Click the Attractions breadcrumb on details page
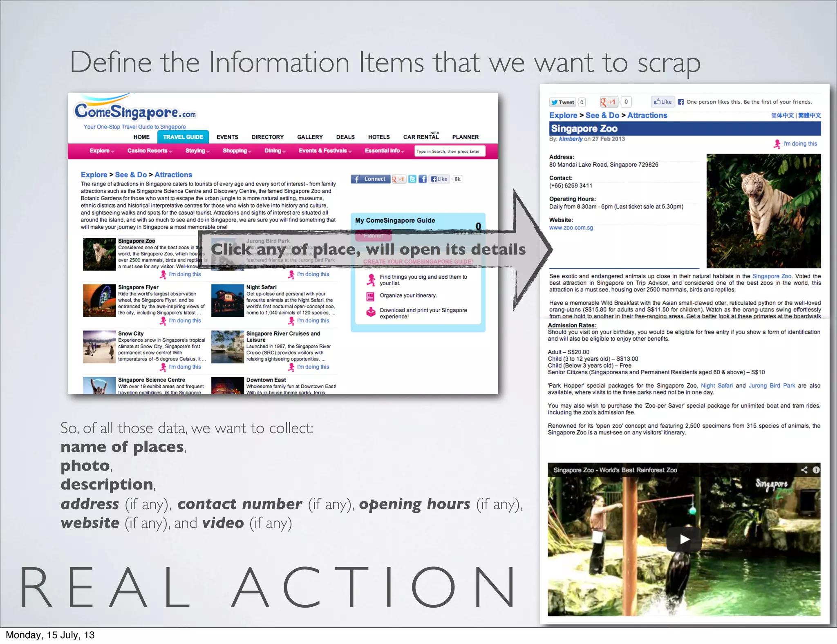The image size is (837, 644). [647, 115]
